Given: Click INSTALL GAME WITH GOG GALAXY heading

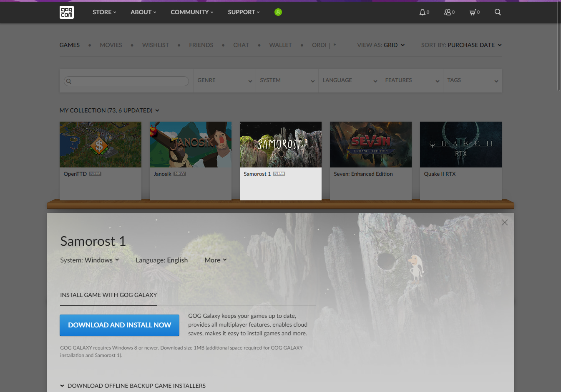Looking at the screenshot, I should (108, 295).
